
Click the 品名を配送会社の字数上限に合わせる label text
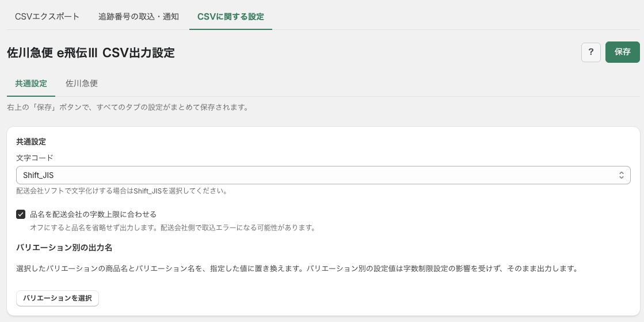[93, 214]
